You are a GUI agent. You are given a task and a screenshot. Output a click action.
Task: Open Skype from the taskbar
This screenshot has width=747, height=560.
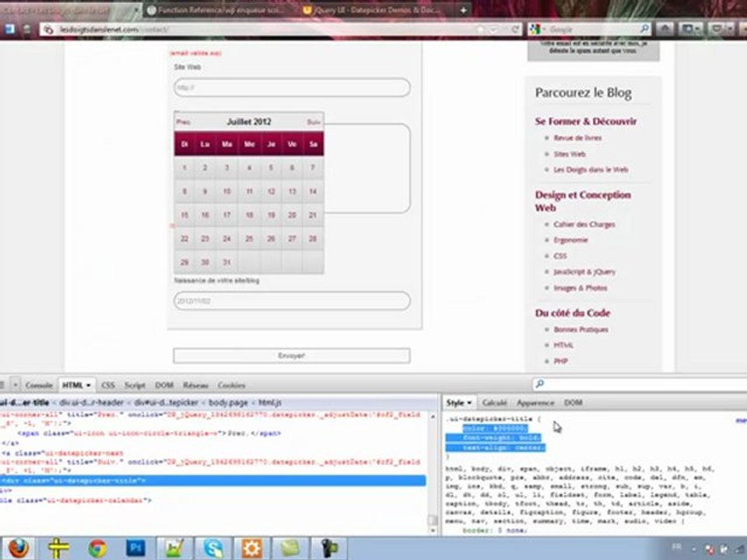click(x=213, y=548)
